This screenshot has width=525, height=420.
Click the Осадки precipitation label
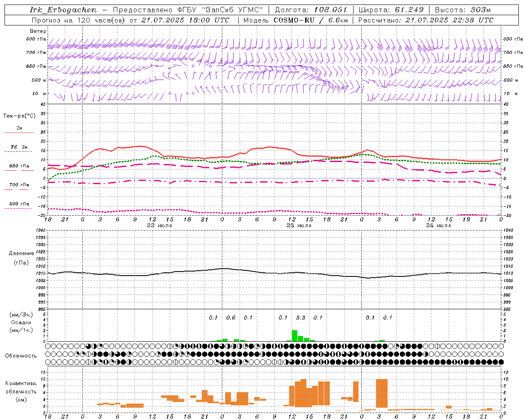(x=21, y=322)
